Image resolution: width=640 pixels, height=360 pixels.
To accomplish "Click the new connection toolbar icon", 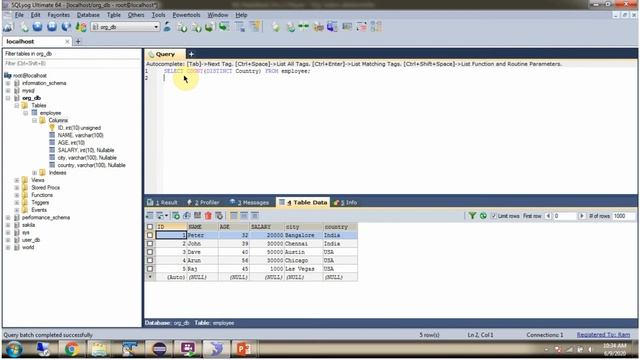I will click(x=8, y=27).
